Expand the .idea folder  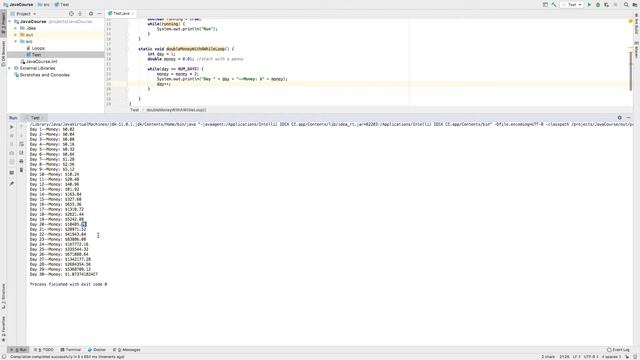click(16, 28)
